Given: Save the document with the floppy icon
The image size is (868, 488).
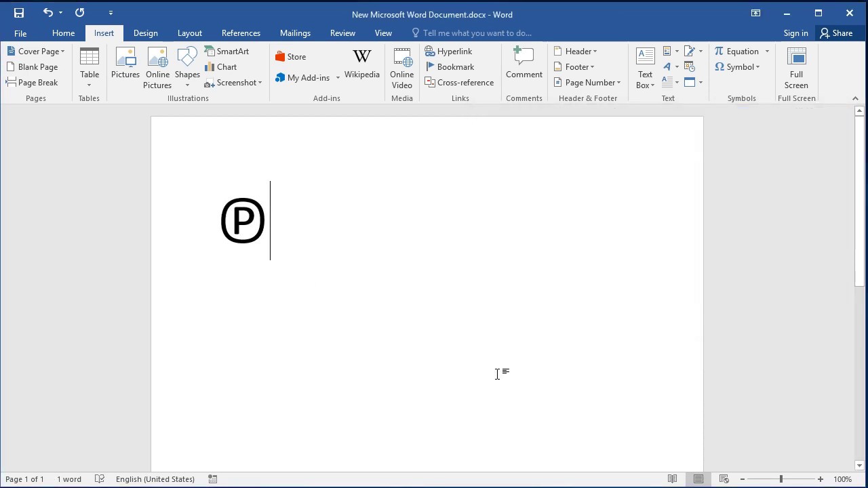Looking at the screenshot, I should tap(19, 13).
